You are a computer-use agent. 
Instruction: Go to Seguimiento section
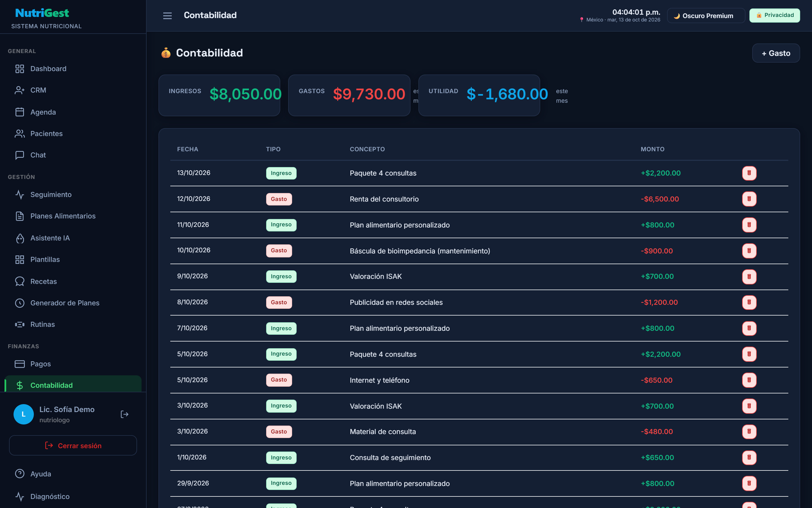point(73,194)
